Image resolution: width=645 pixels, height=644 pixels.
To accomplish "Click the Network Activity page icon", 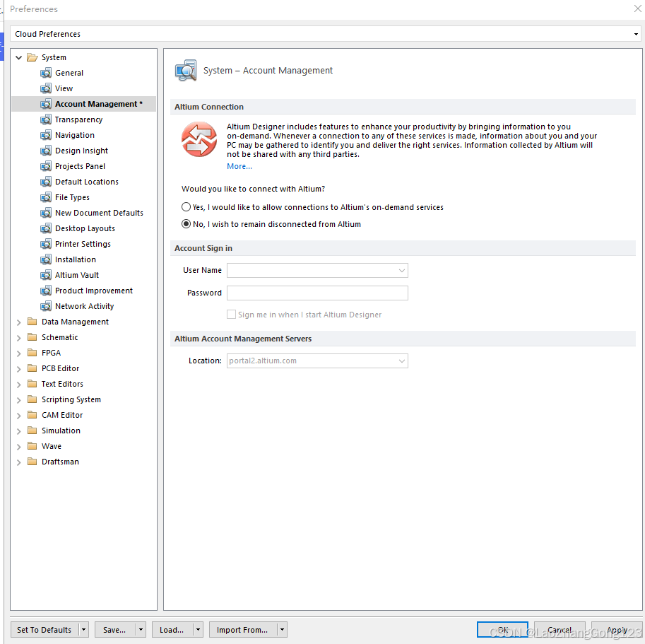I will (46, 307).
